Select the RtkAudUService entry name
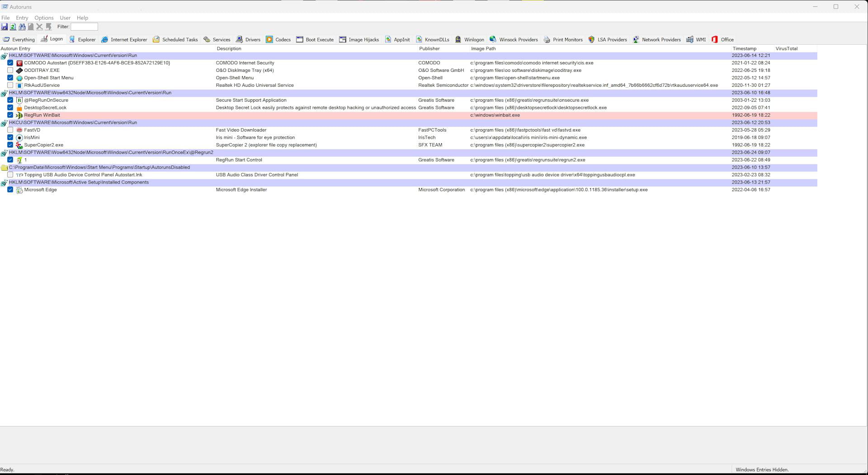This screenshot has height=475, width=868. [42, 85]
